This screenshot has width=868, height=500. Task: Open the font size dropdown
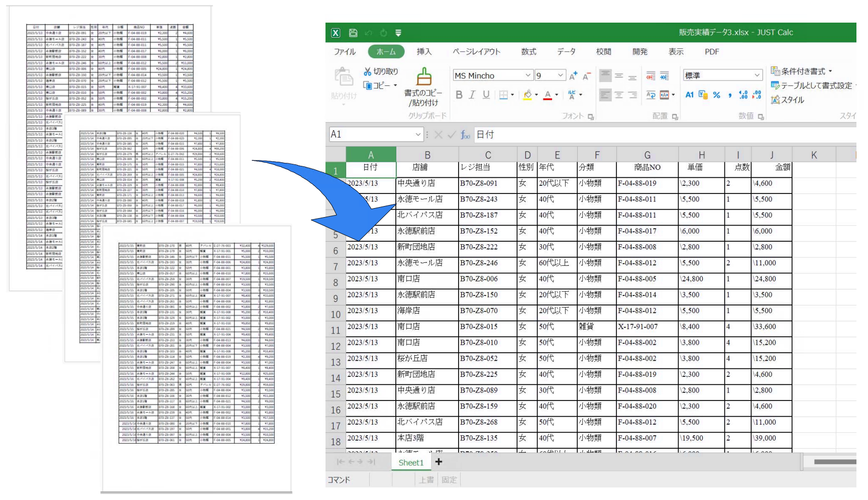pos(561,75)
